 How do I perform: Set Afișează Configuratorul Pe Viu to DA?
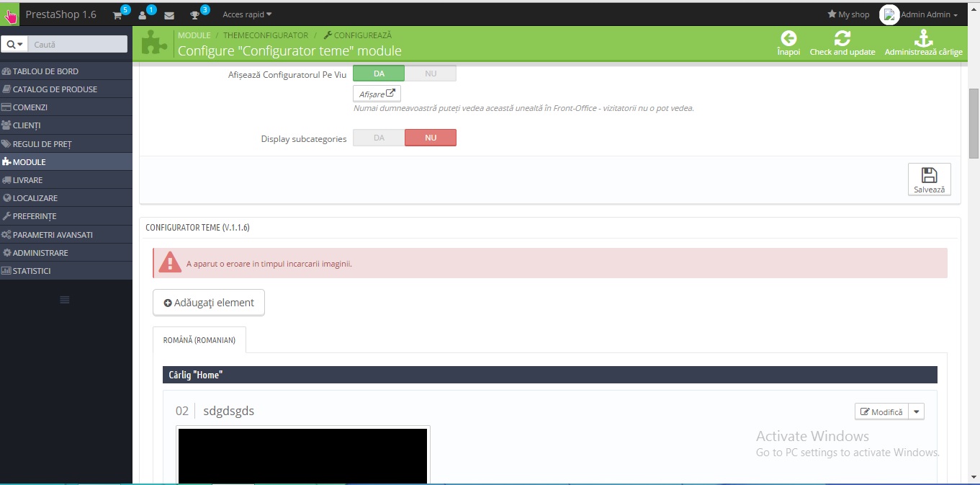[379, 74]
